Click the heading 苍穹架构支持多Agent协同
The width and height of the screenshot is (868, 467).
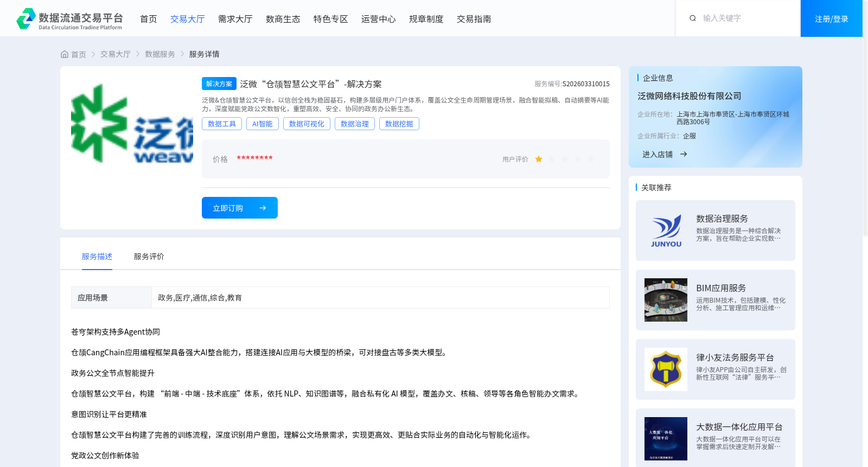tap(116, 332)
